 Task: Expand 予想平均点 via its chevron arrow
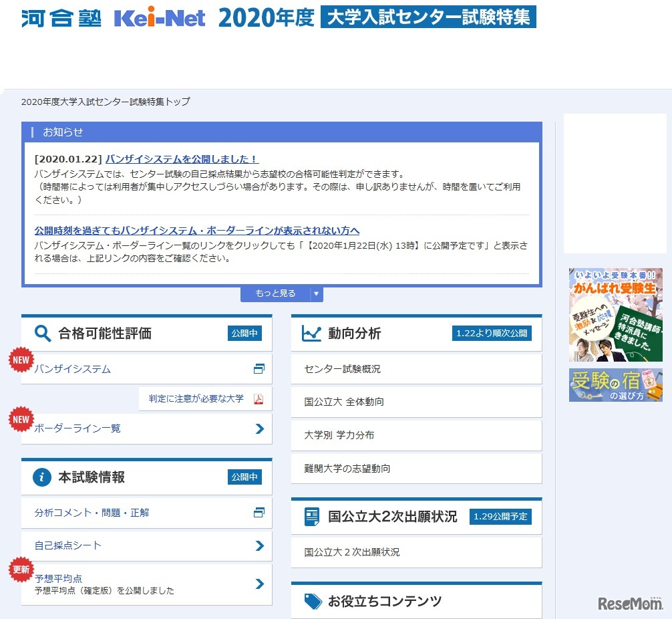point(259,584)
